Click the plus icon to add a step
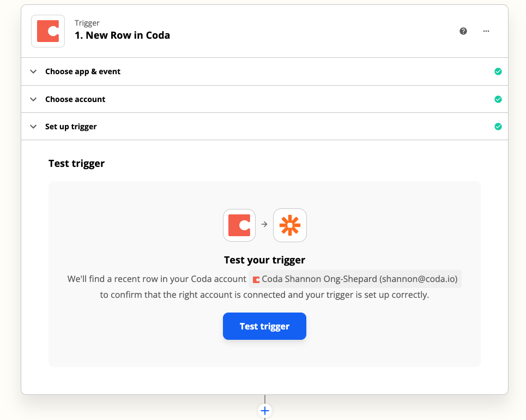Screen dimensions: 526x420 265,411
